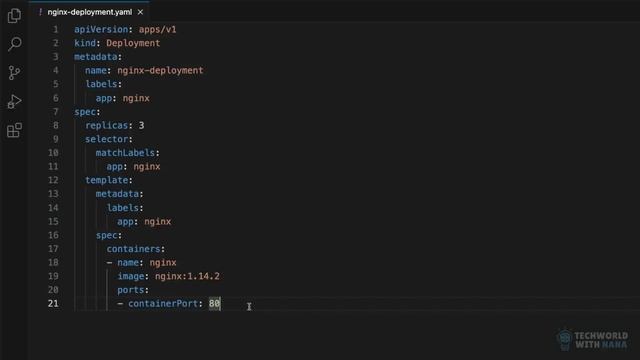Click the replicas value '3'

[x=141, y=125]
